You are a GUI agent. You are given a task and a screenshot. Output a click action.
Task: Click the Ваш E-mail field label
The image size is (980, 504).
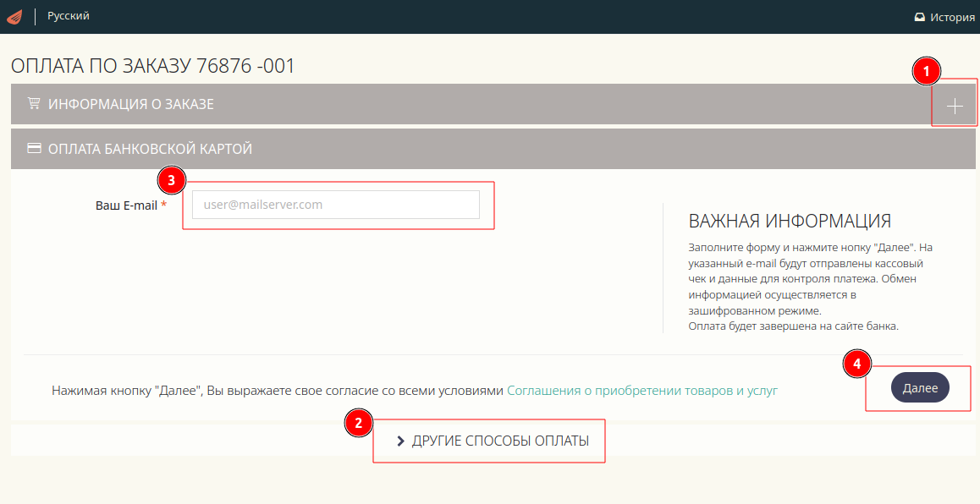tap(126, 205)
